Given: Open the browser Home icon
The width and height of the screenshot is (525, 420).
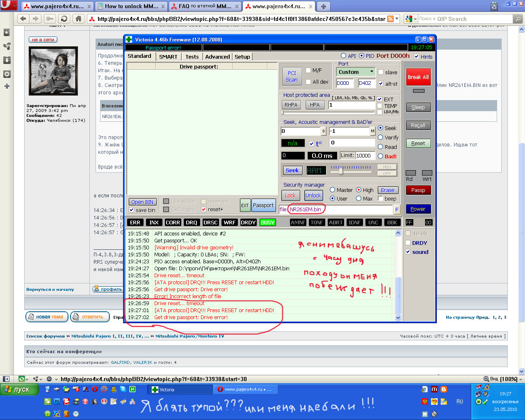Looking at the screenshot, I should coord(78,18).
